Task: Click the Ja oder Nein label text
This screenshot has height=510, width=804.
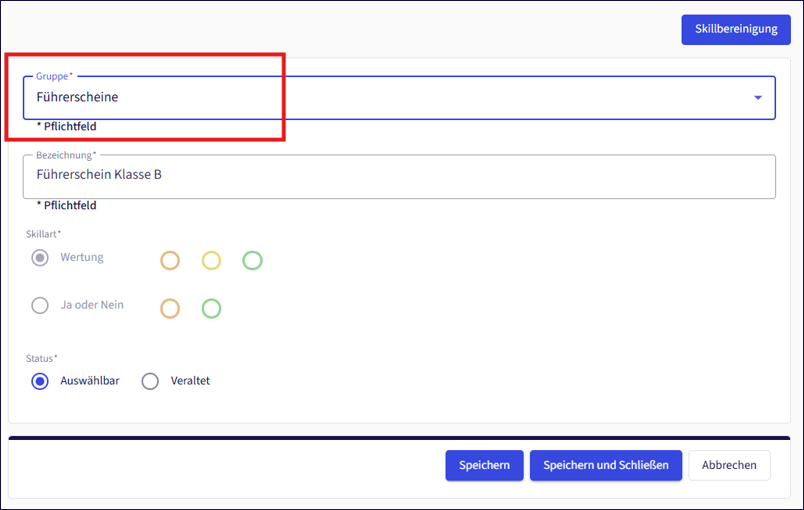Action: pyautogui.click(x=92, y=305)
